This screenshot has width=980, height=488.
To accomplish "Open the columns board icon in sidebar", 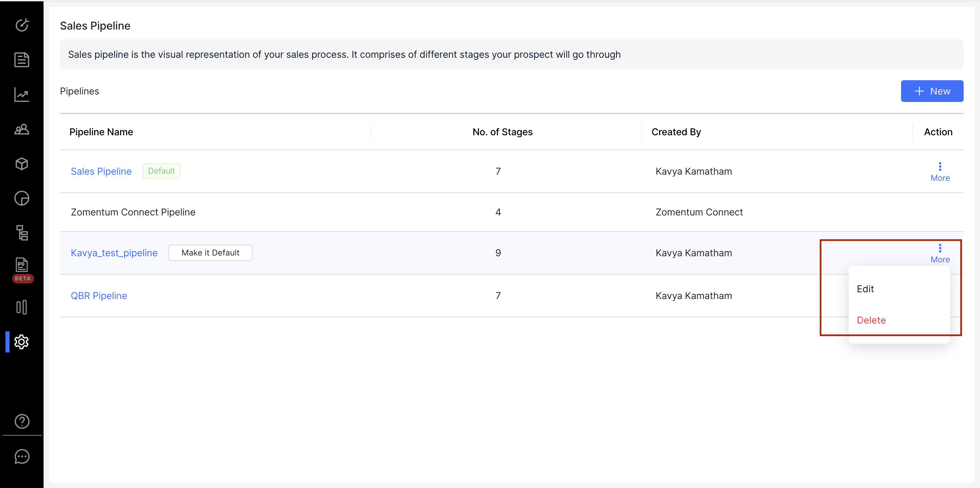I will 22,307.
